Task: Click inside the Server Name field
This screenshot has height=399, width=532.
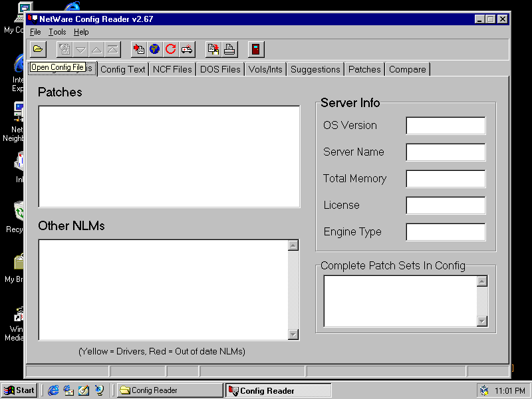Action: [446, 152]
